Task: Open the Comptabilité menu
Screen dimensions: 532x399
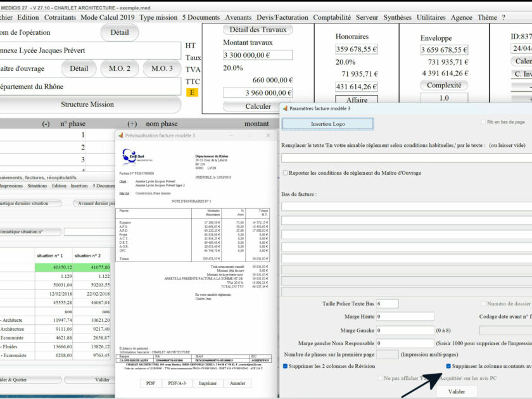Action: click(332, 17)
